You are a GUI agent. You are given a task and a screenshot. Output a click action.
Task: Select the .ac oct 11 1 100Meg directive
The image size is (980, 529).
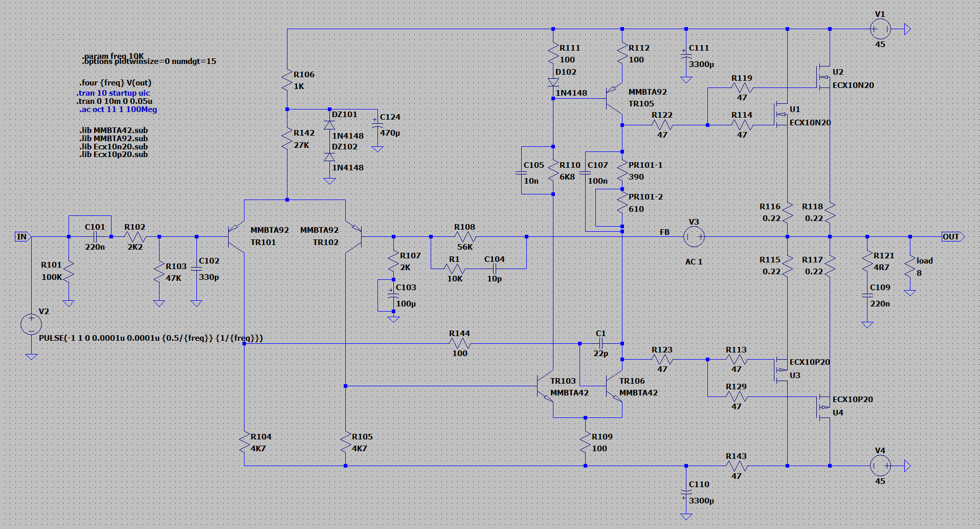click(118, 109)
